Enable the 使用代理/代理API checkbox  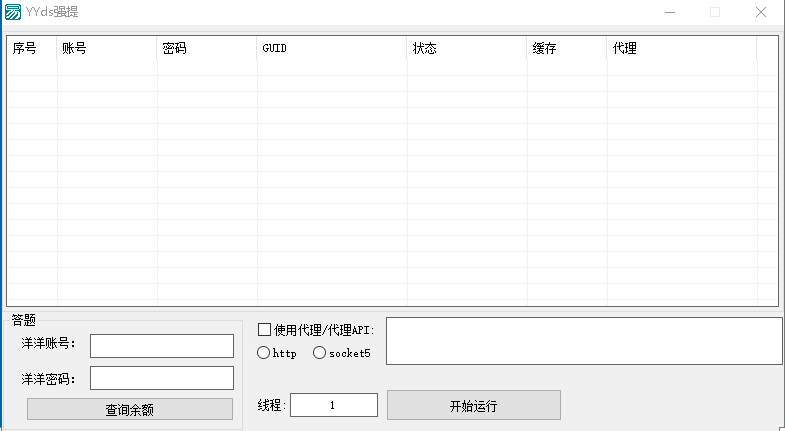265,330
